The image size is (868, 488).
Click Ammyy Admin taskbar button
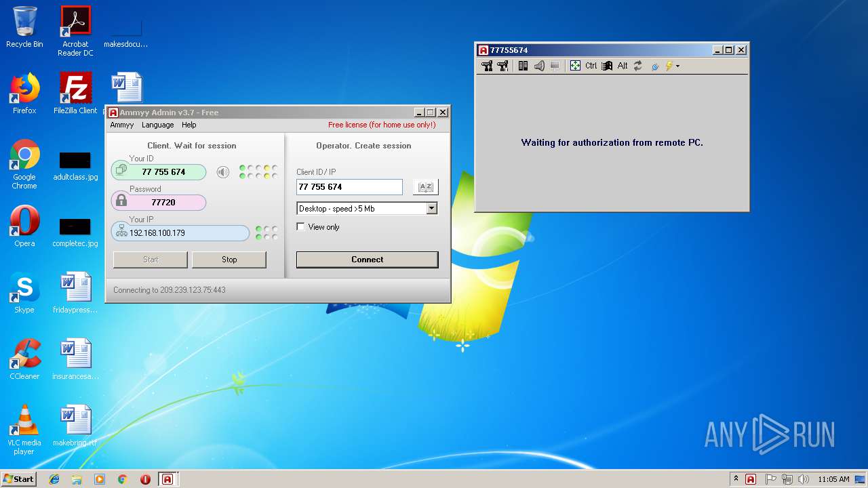pyautogui.click(x=167, y=479)
